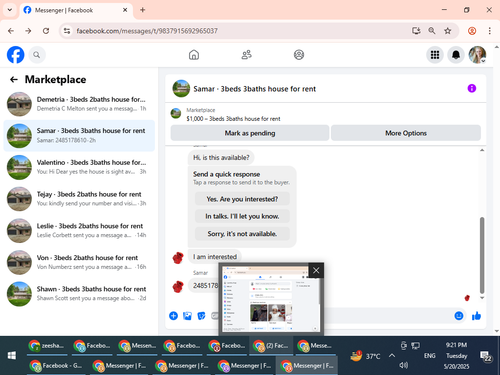Open the Facebook logo home link

(16, 55)
